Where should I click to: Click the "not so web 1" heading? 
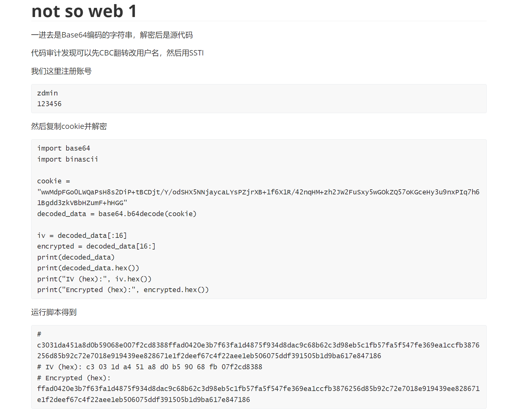[x=84, y=11]
